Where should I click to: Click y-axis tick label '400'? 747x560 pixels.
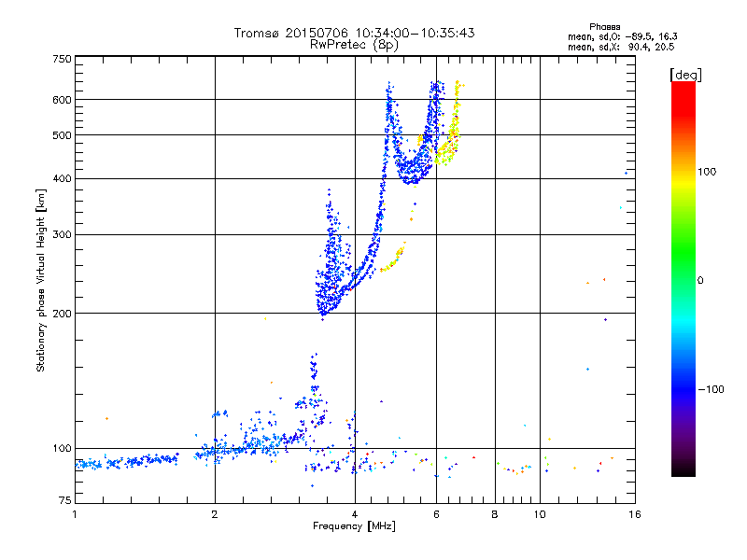tap(62, 179)
